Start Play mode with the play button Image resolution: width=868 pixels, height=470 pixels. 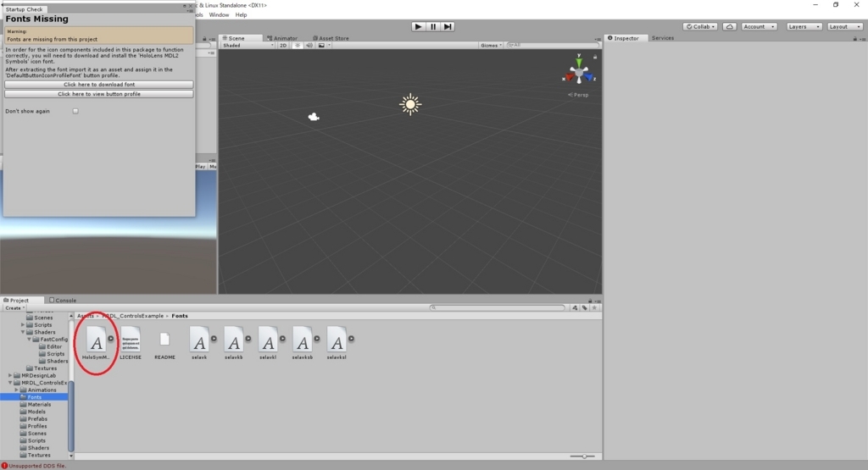coord(419,26)
